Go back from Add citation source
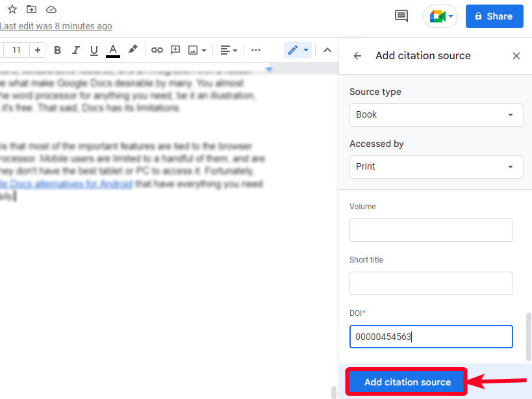532x399 pixels. click(357, 56)
